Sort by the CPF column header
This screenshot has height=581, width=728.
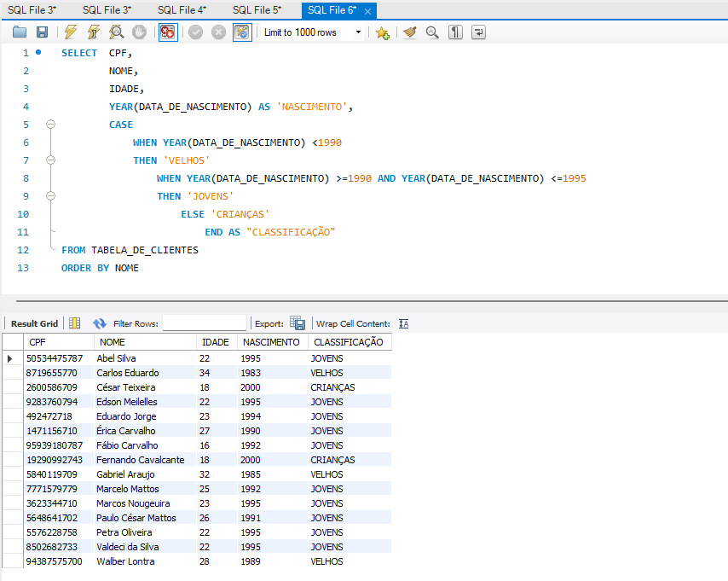tap(59, 342)
